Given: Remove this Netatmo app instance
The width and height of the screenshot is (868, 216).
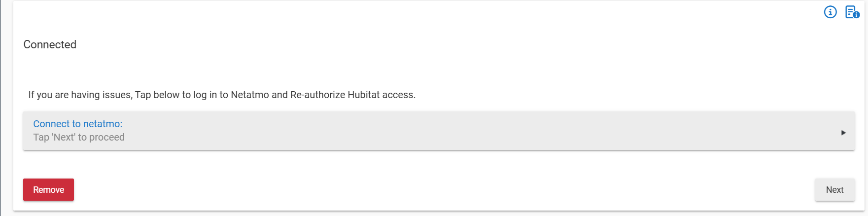Looking at the screenshot, I should [x=48, y=190].
